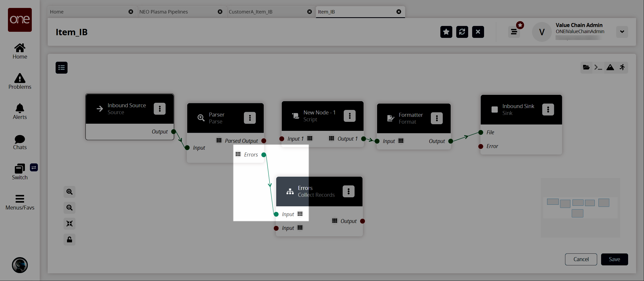Go to Home in the left sidebar
644x281 pixels.
(20, 51)
